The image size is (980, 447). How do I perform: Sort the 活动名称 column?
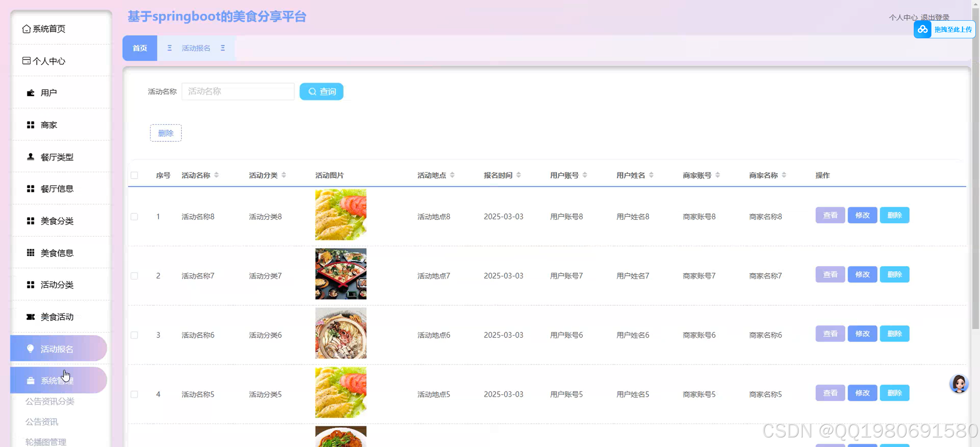point(216,175)
